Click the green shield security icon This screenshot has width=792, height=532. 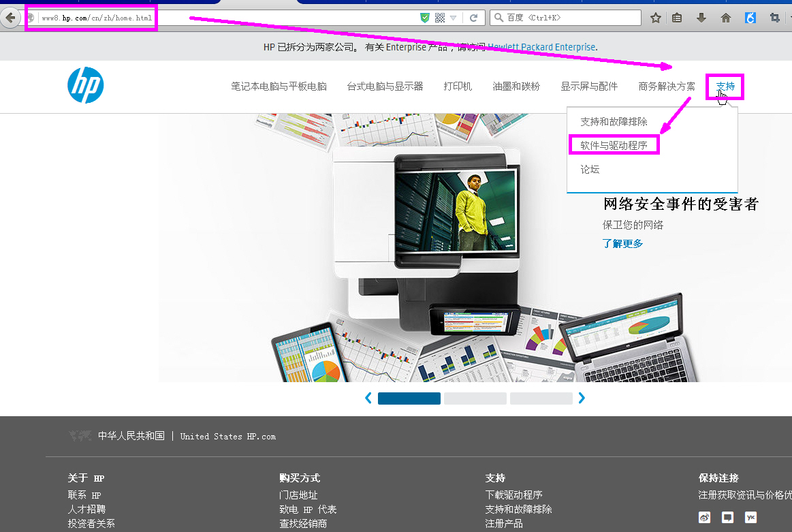click(425, 18)
